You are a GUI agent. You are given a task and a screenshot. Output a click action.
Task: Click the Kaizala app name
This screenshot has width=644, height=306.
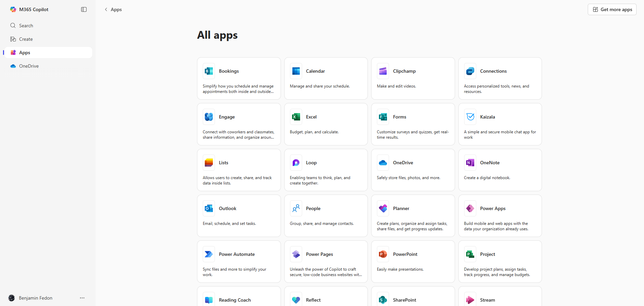point(487,117)
